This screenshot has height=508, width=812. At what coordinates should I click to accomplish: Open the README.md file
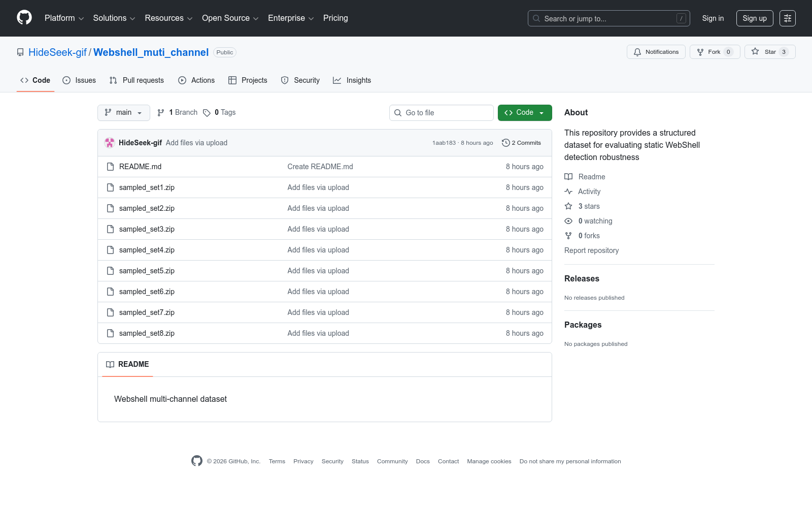coord(140,167)
